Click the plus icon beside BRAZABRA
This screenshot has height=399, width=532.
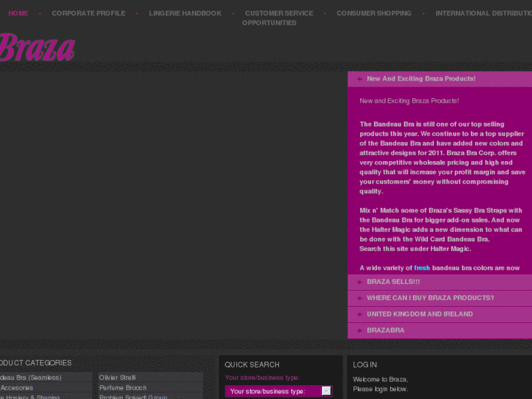(x=359, y=330)
